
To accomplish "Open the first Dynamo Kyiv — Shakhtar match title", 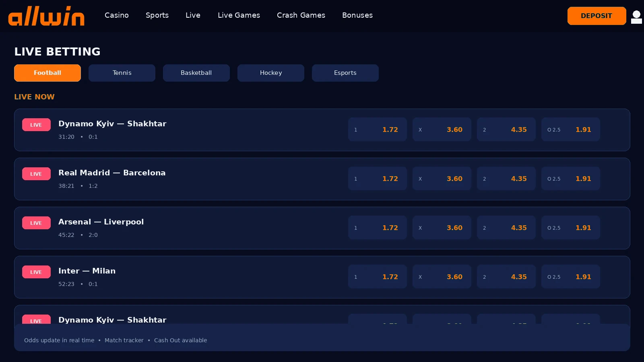I will click(112, 124).
